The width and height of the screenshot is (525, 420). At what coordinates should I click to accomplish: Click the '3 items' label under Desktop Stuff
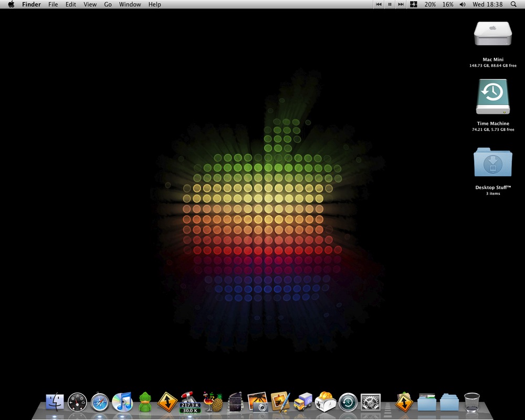pos(493,194)
